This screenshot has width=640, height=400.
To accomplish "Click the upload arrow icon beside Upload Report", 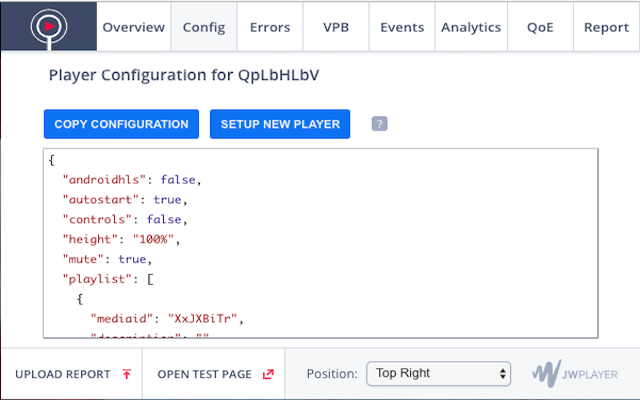I will click(x=126, y=374).
